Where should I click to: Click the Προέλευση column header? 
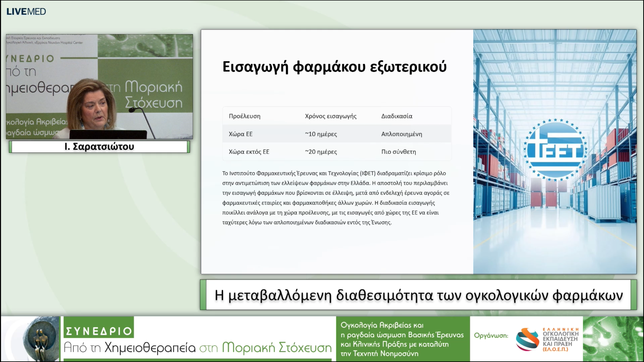(x=245, y=116)
